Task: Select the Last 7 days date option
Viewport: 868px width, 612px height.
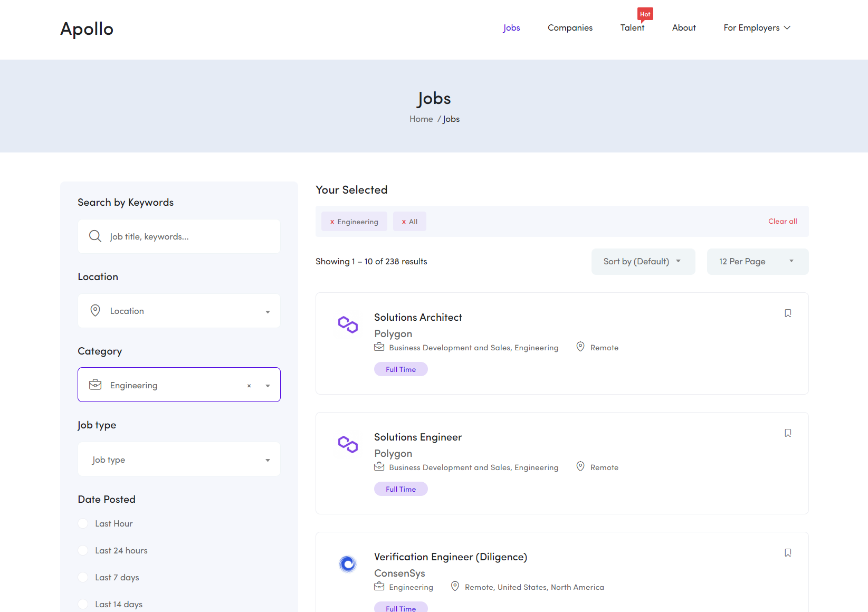Action: click(x=83, y=577)
